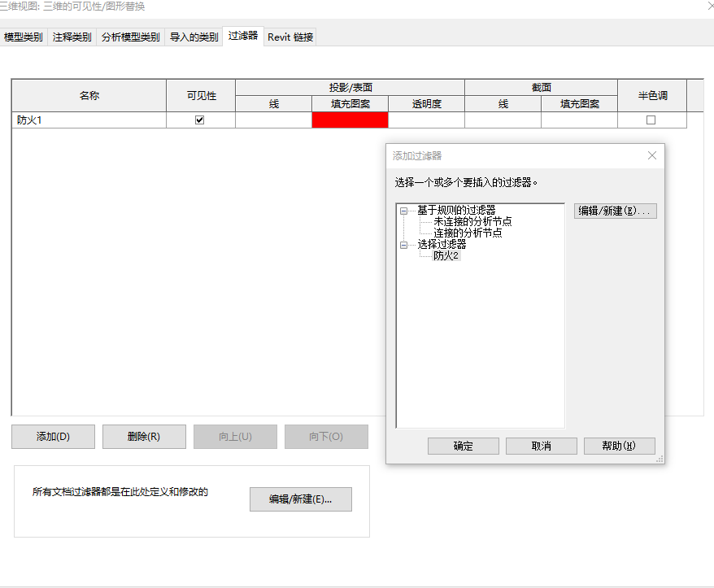Enable 半色调 checkbox for 防火1

pyautogui.click(x=651, y=120)
